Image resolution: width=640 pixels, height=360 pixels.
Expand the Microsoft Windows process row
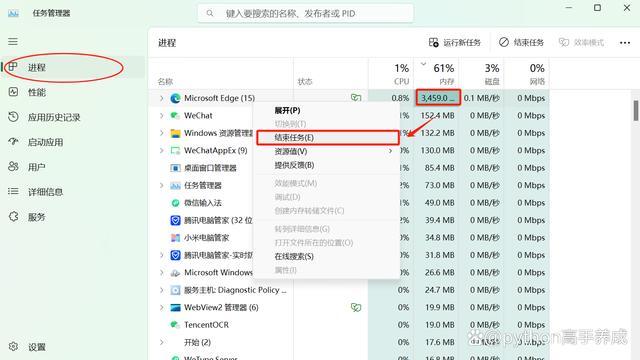[162, 273]
